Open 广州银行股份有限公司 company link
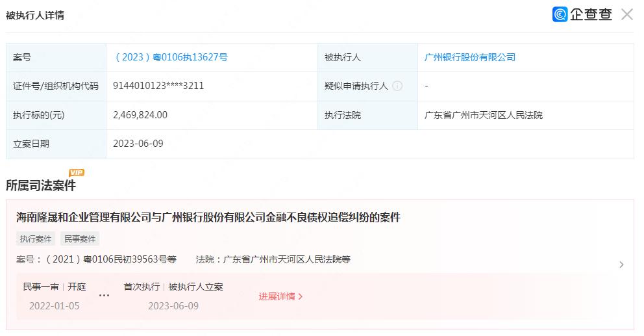 coord(469,57)
